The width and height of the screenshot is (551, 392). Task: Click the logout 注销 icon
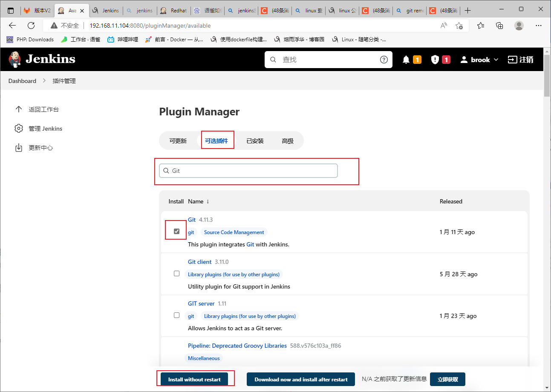[x=512, y=60]
